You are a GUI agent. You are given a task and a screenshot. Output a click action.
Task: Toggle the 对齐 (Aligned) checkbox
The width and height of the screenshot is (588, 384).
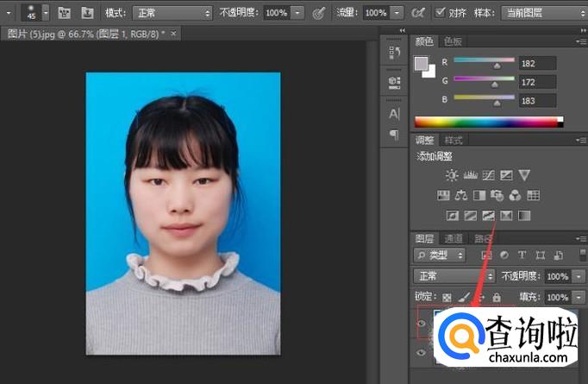(x=441, y=13)
